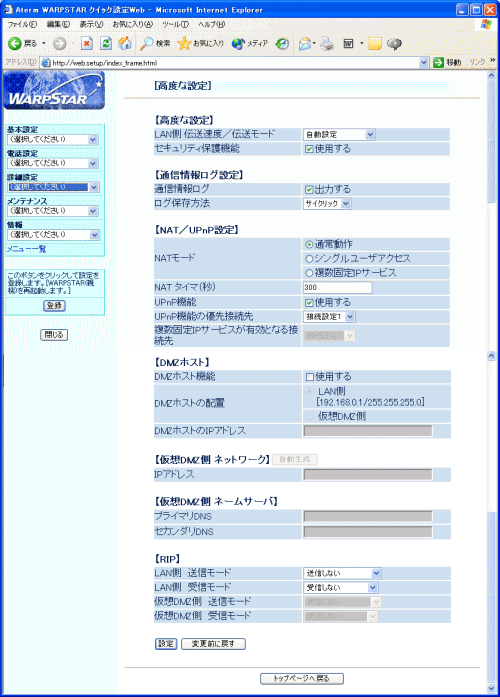Open UPnP優先接続先 接続設定1 dropdown

coord(329,316)
